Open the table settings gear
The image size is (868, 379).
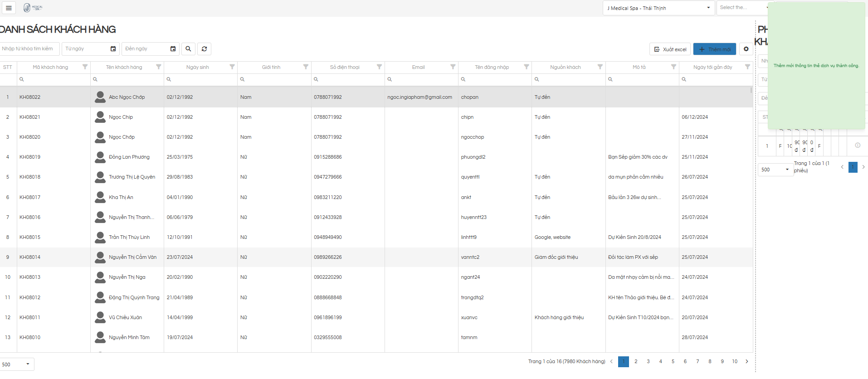(746, 49)
